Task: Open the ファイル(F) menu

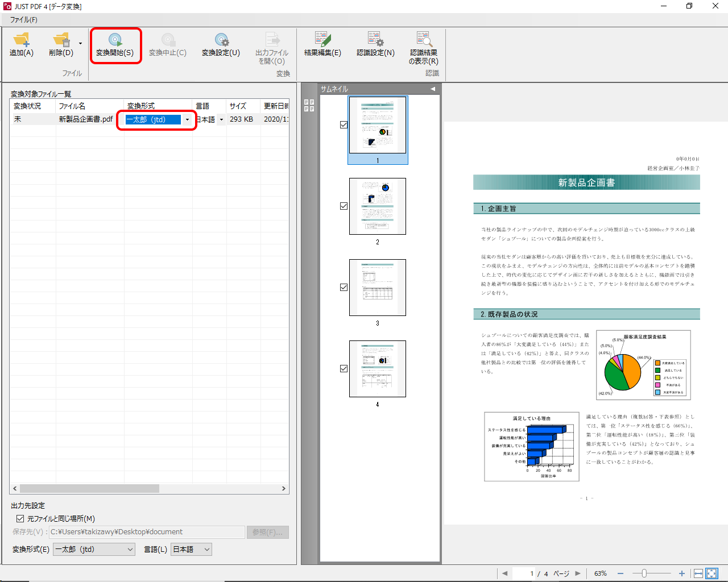Action: (23, 19)
